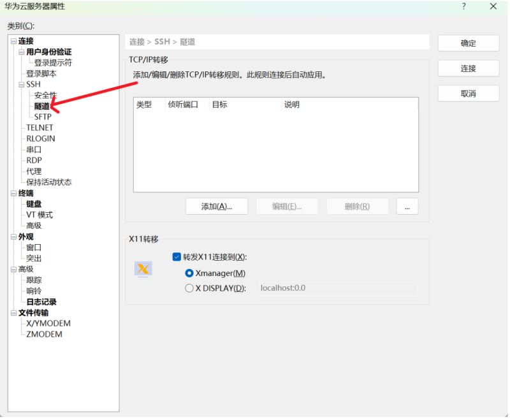Open 保持活动状态 settings
510x420 pixels.
point(49,182)
